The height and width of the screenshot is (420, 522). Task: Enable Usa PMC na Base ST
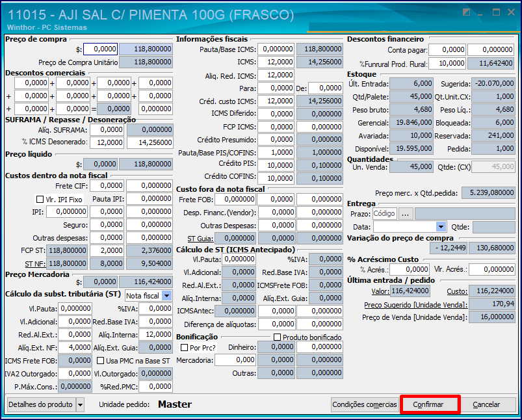pos(100,361)
